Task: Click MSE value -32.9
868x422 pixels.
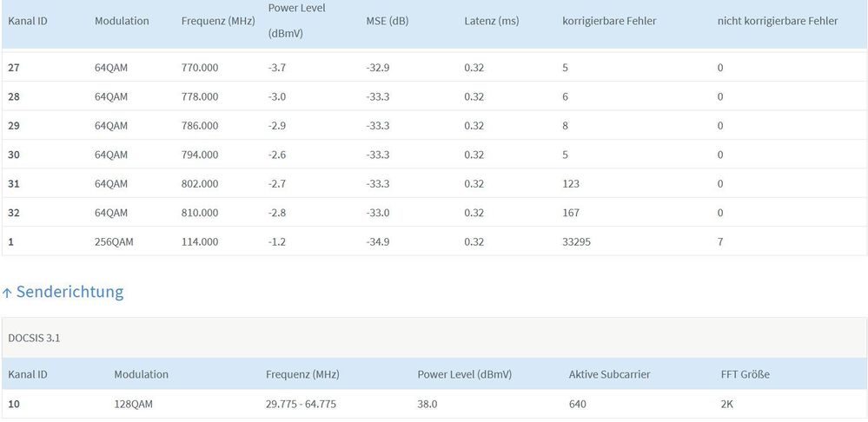Action: coord(378,68)
